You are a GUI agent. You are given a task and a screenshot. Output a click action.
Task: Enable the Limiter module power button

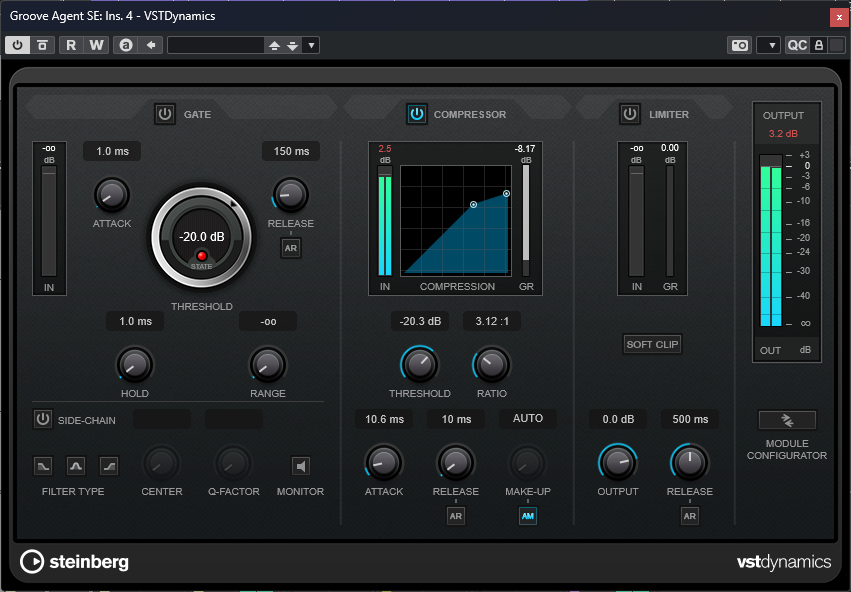[x=630, y=114]
